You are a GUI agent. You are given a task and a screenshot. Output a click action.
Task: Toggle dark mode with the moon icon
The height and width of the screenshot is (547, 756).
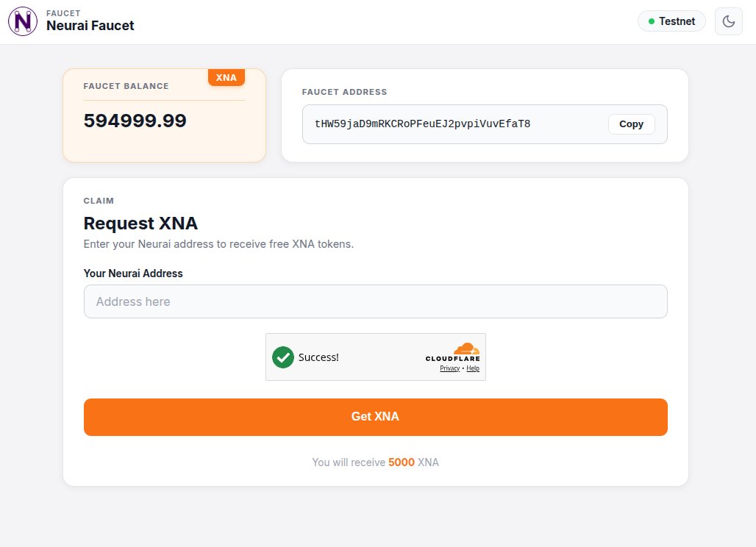[x=729, y=21]
